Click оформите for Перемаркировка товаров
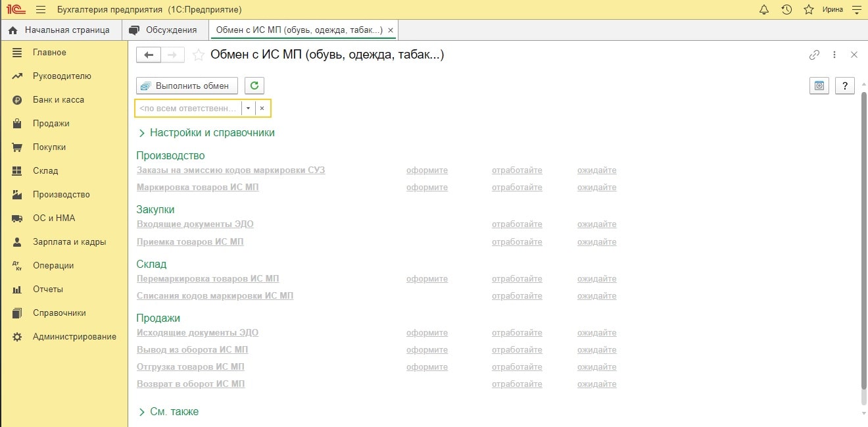 tap(427, 279)
